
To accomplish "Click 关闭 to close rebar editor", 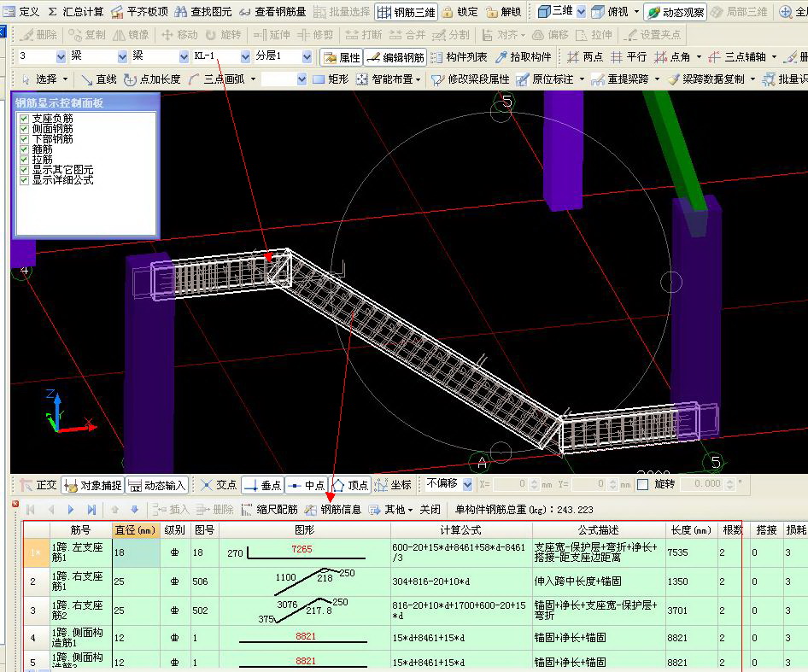I will point(430,510).
